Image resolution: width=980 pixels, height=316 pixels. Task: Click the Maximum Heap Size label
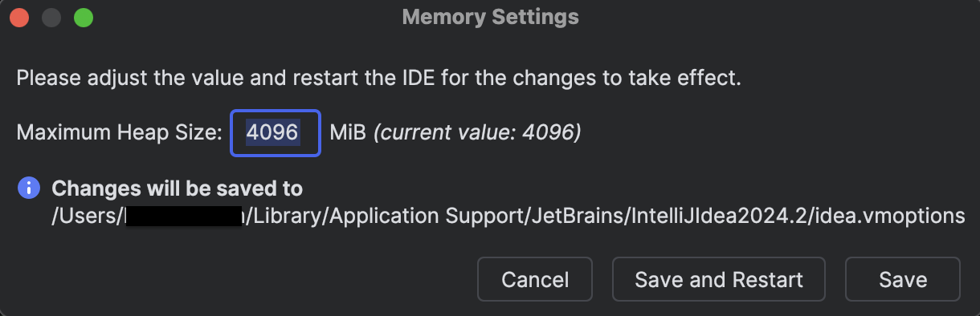(x=119, y=132)
